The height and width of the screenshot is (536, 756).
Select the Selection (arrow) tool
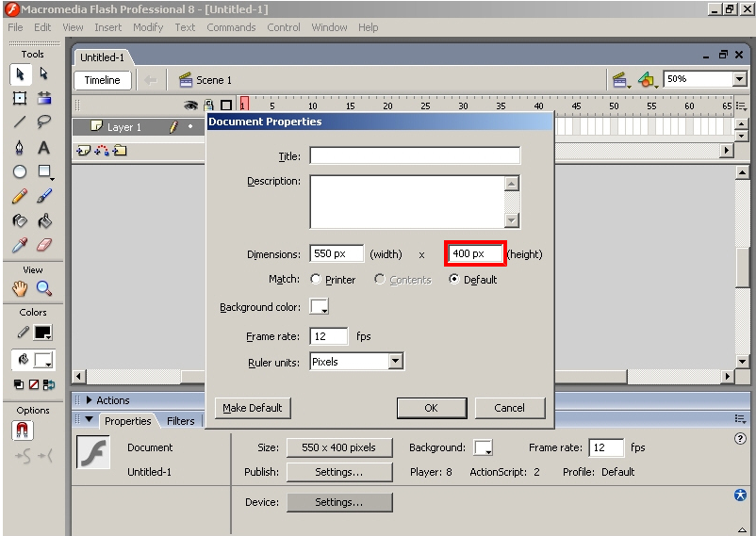[20, 74]
